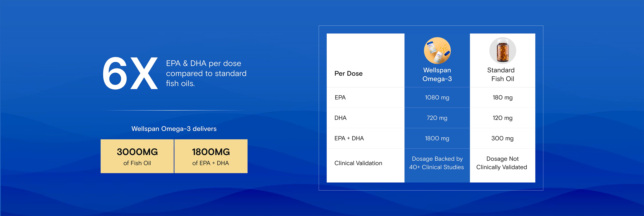Select the 1800MG of EPA + DHA box
The image size is (644, 216).
(x=211, y=156)
